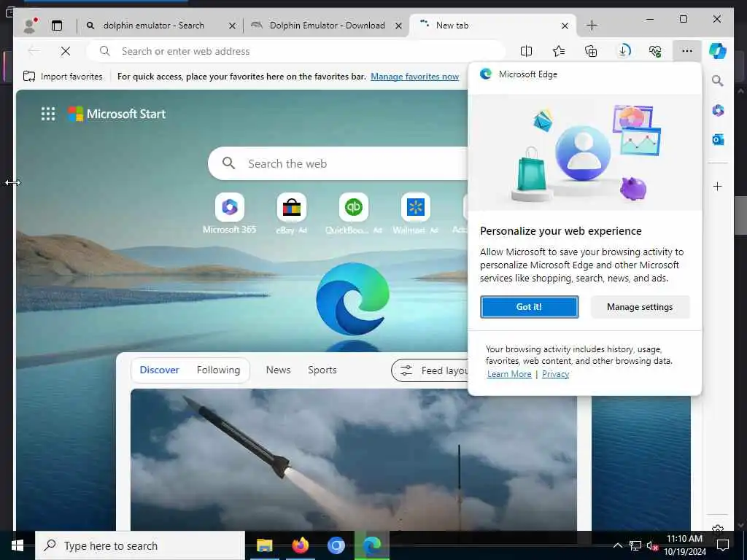Open the Favorites star icon

[558, 51]
